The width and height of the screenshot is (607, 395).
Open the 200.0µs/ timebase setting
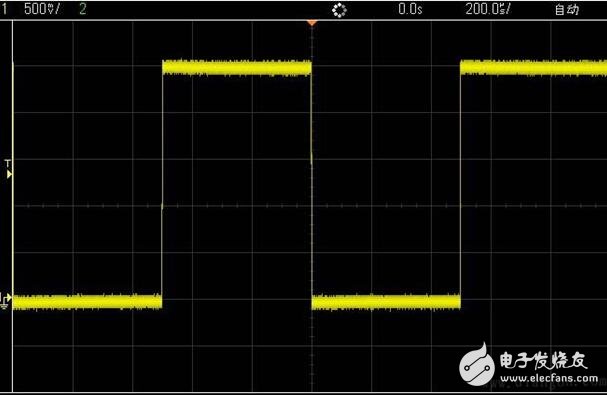click(488, 9)
